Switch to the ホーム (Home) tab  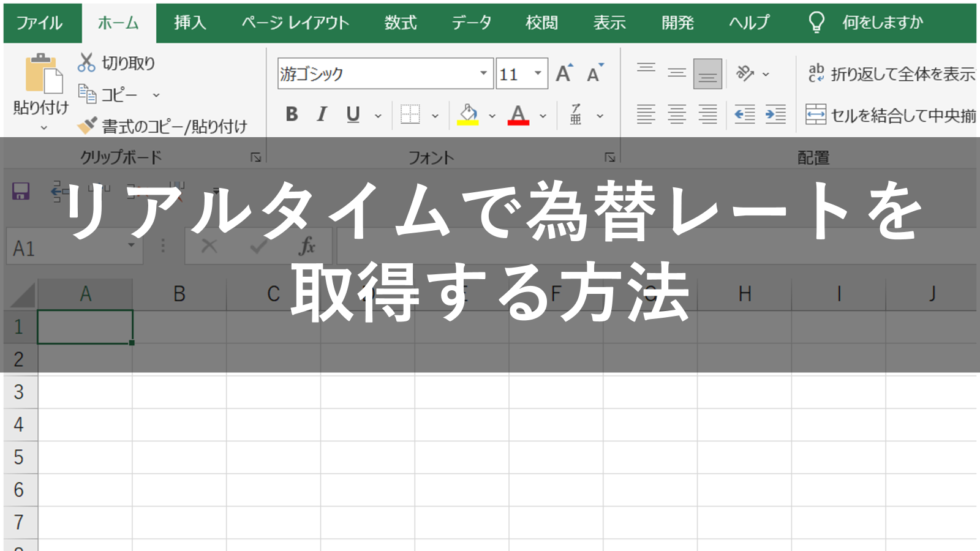pos(119,23)
